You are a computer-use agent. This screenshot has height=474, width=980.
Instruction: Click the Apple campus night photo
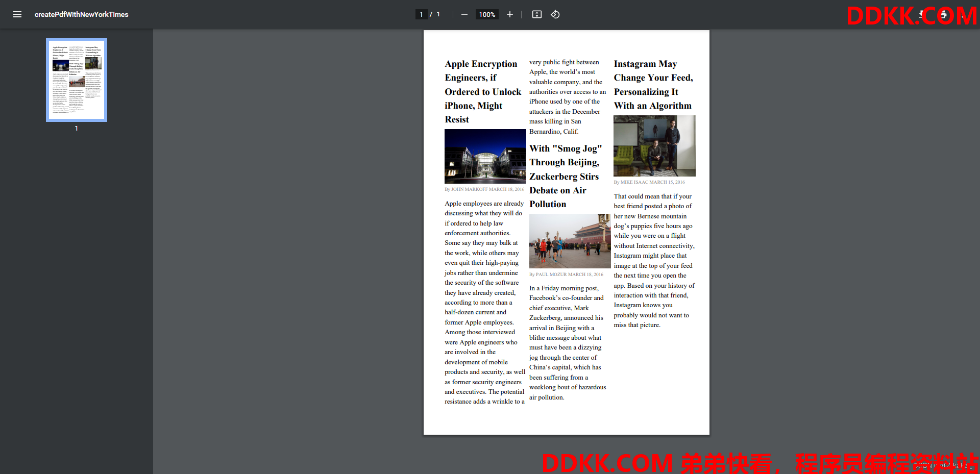[x=485, y=156]
